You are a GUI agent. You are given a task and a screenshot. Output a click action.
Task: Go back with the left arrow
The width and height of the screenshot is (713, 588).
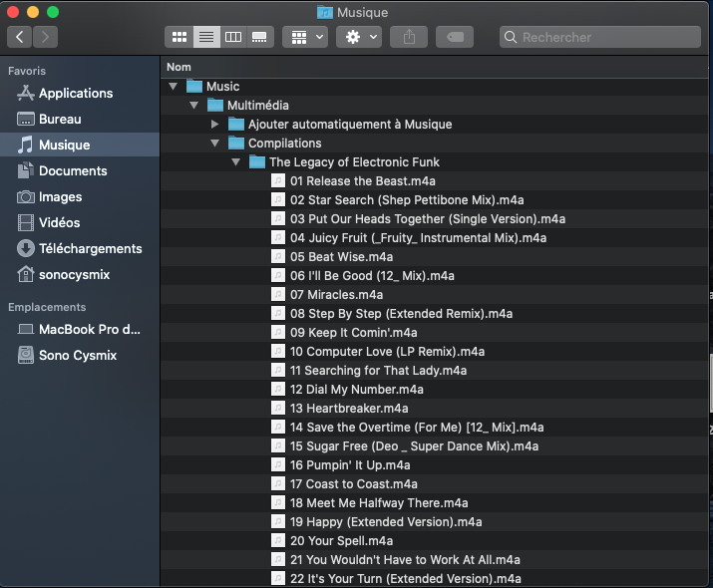tap(20, 37)
